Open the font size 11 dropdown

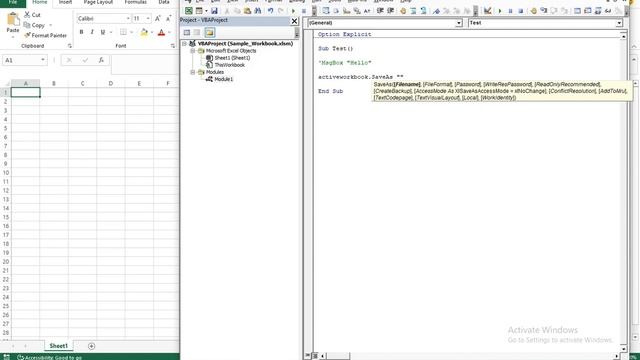coord(148,19)
